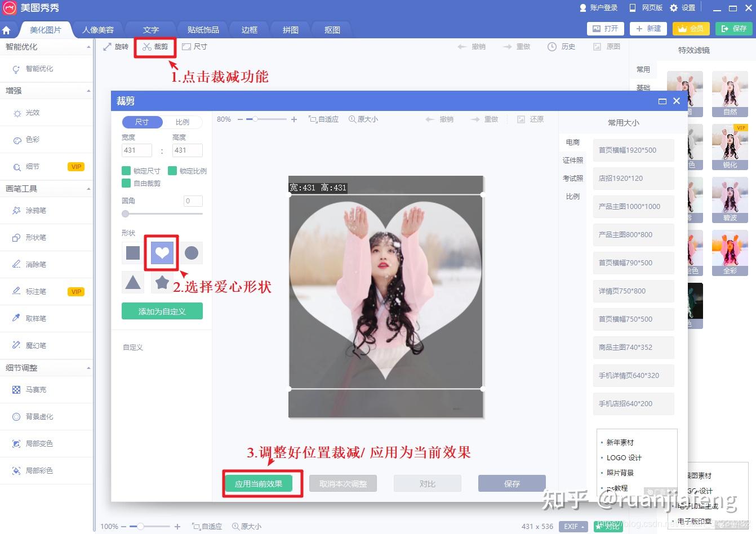Click the 添加为自定义 button
756x534 pixels.
[162, 311]
